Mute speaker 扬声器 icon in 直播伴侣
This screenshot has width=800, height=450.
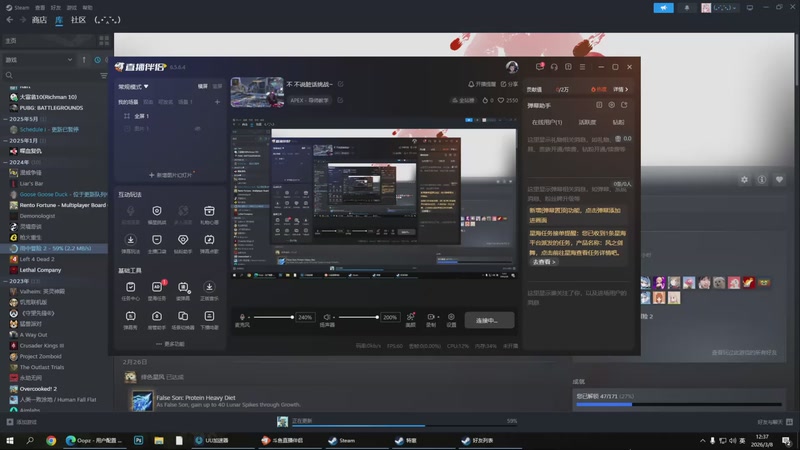point(327,317)
